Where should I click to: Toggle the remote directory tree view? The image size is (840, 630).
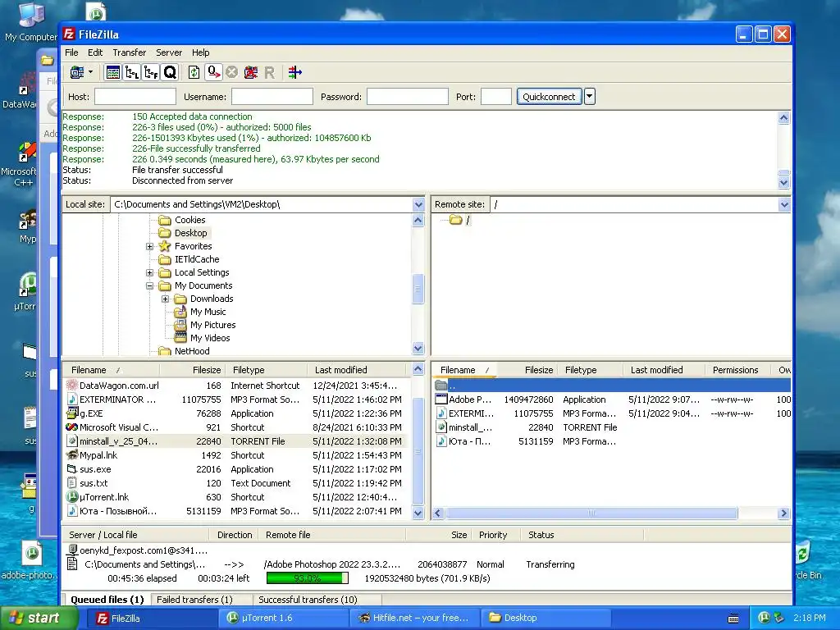pyautogui.click(x=151, y=72)
